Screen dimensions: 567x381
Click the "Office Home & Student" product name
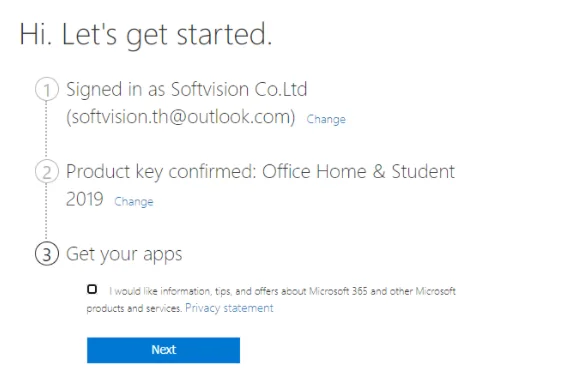[x=358, y=171]
